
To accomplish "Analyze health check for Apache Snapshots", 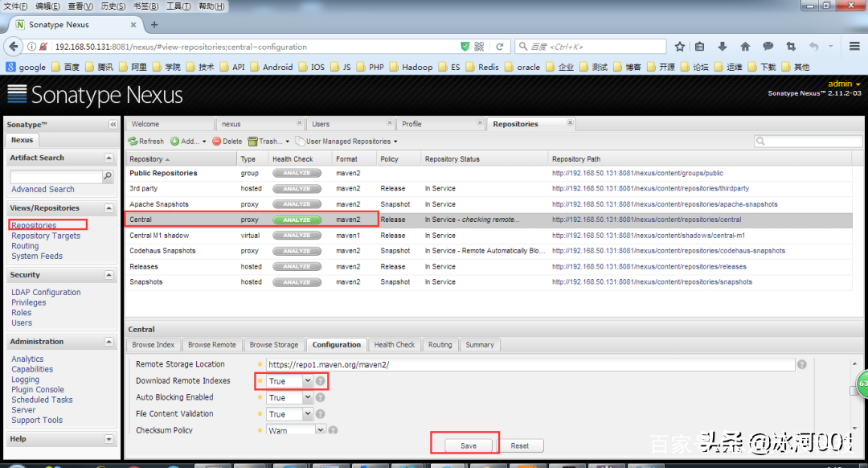I will click(297, 204).
